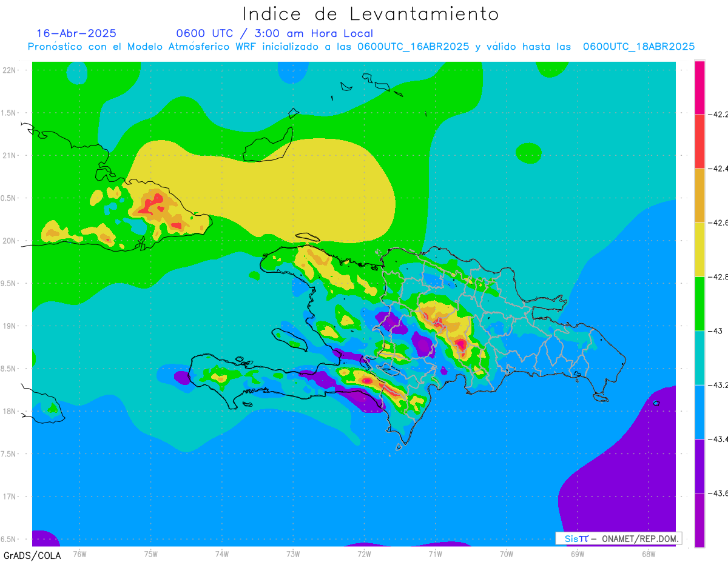
Task: Click the '70W' longitude label
Action: (x=507, y=554)
